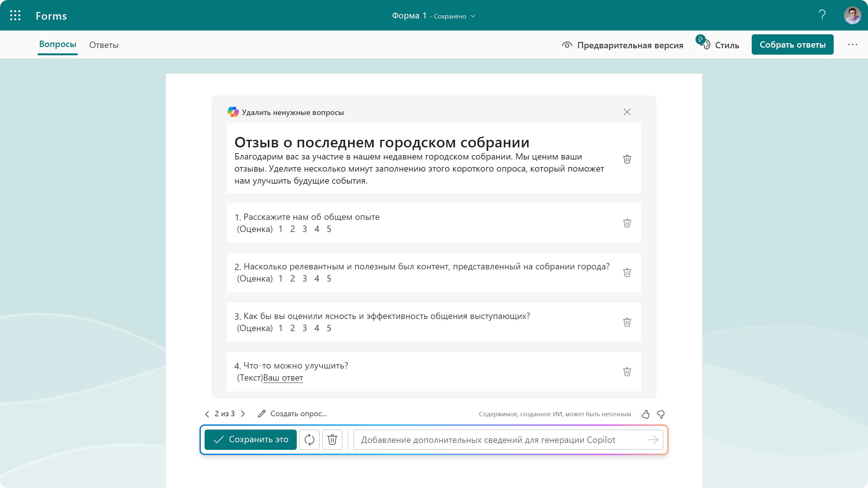Give thumbs down feedback

tap(661, 414)
